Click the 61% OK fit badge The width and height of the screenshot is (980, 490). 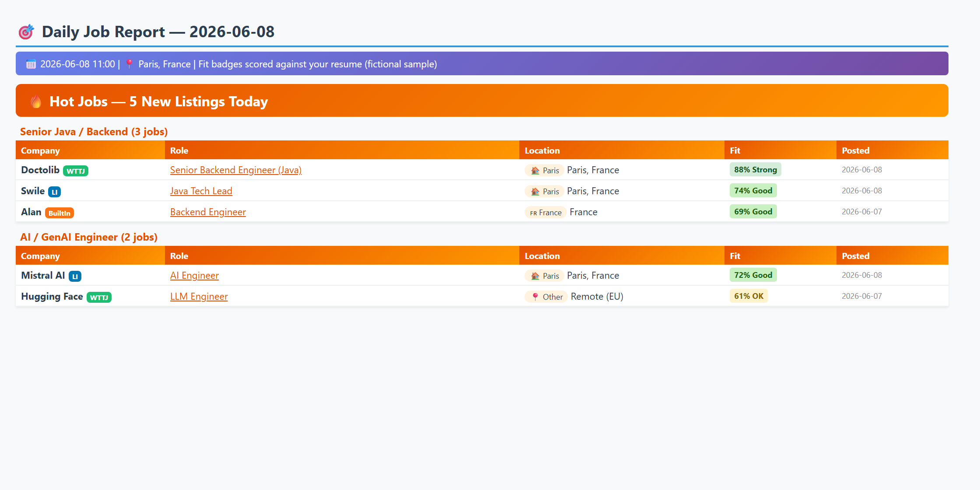(x=749, y=296)
